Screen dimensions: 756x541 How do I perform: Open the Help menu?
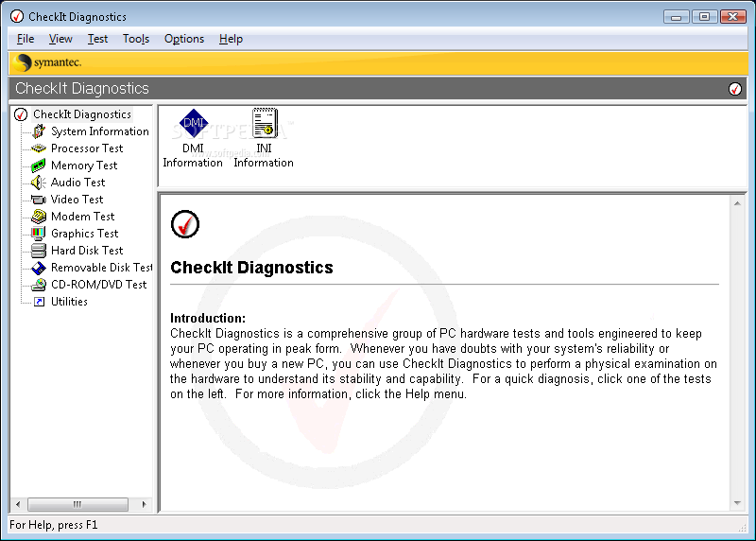(x=231, y=39)
